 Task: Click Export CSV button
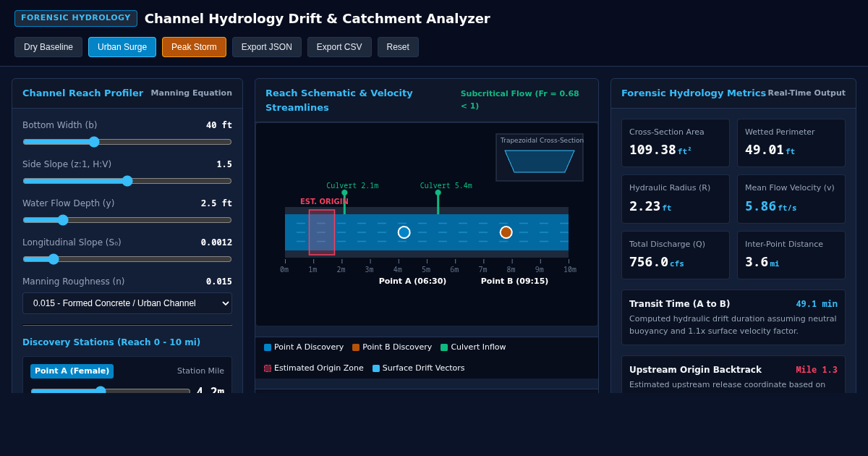pyautogui.click(x=339, y=47)
